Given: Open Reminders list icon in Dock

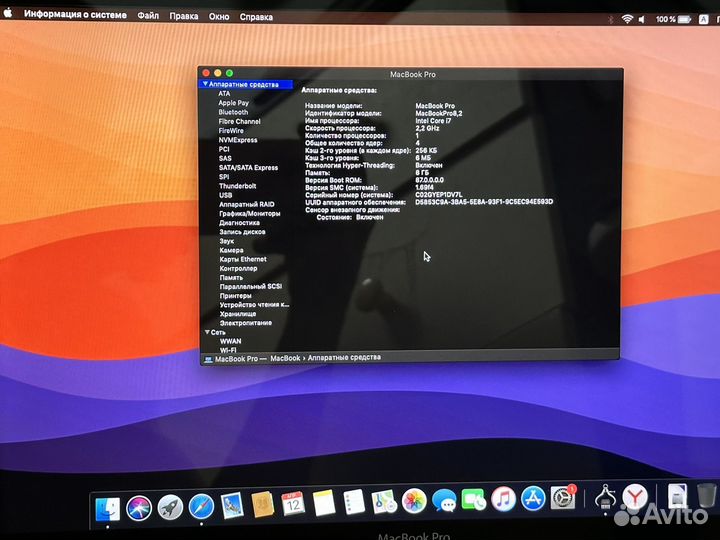Looking at the screenshot, I should coord(354,502).
